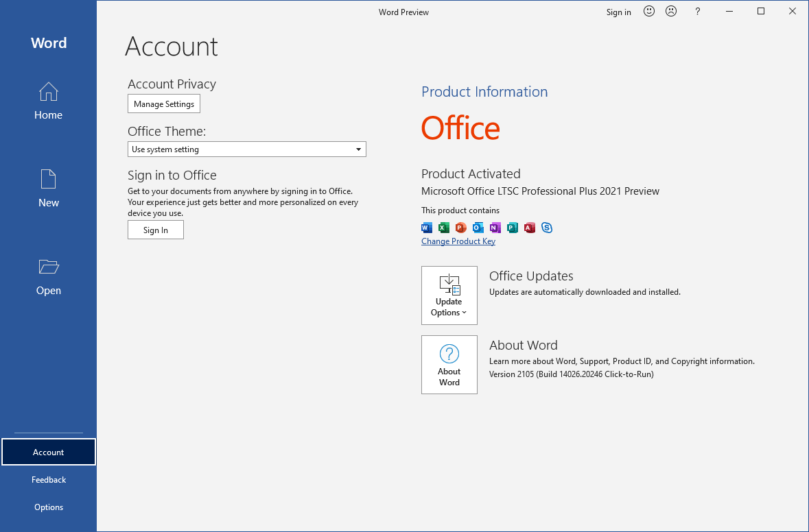Click the smiley feedback icon in the title bar
Screen dimensions: 809x532
649,11
